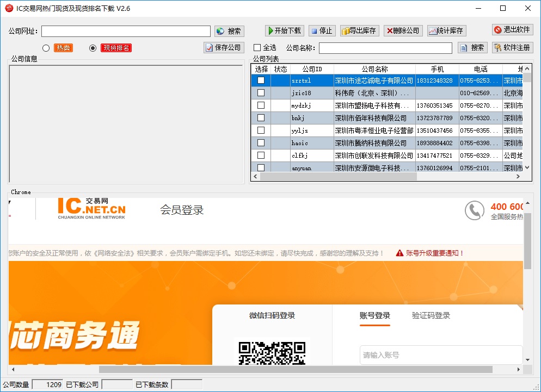Switch to 账号登录 tab
The height and width of the screenshot is (392, 541).
pos(374,315)
